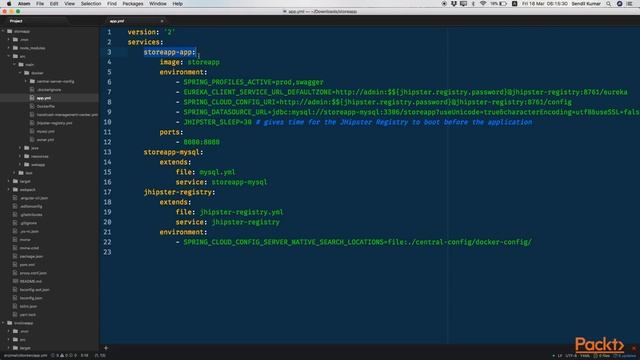Open .dockerignore file in tree
The height and width of the screenshot is (360, 640).
pyautogui.click(x=49, y=90)
